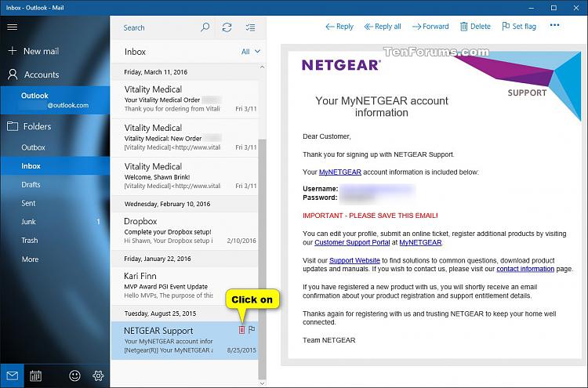Click Friday, January 22, 2016 header
The image size is (588, 388).
point(184,259)
